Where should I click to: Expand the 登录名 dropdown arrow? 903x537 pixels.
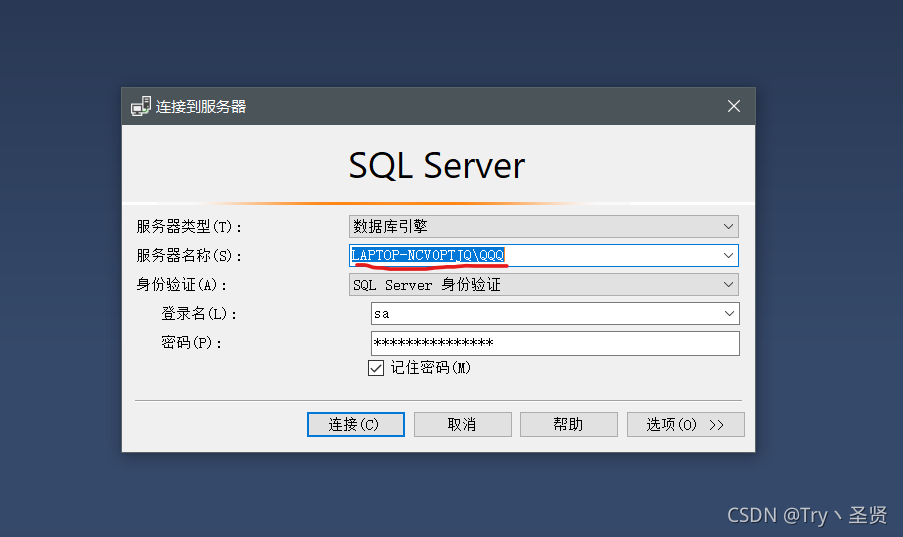(x=729, y=313)
